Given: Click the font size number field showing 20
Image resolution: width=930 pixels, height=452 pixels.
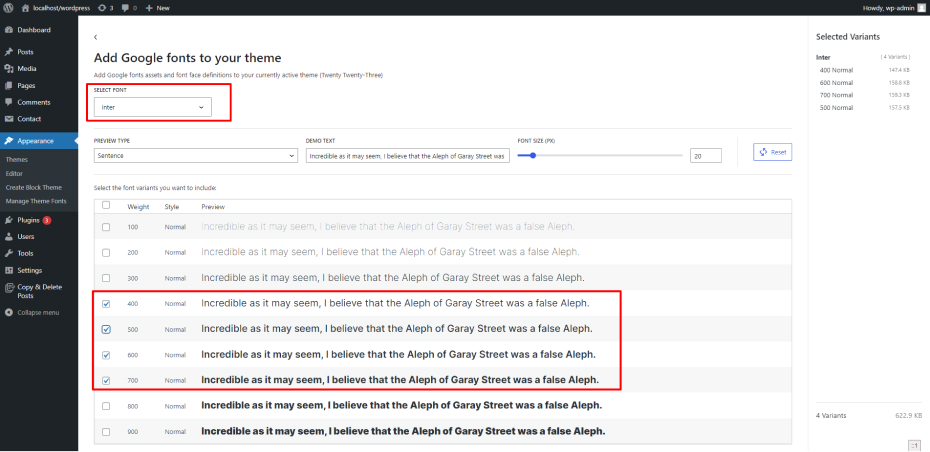Looking at the screenshot, I should [706, 155].
